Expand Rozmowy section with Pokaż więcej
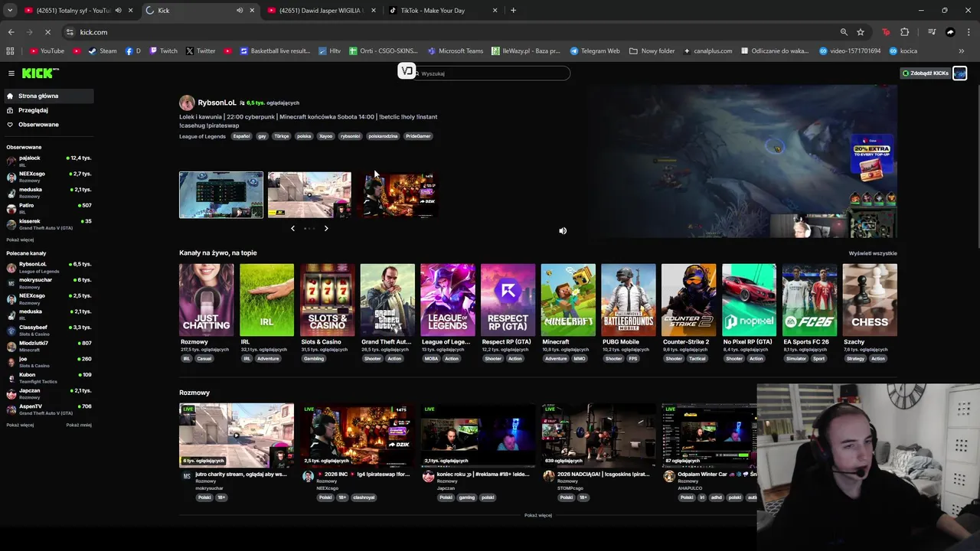Viewport: 980px width, 551px height. click(x=538, y=515)
